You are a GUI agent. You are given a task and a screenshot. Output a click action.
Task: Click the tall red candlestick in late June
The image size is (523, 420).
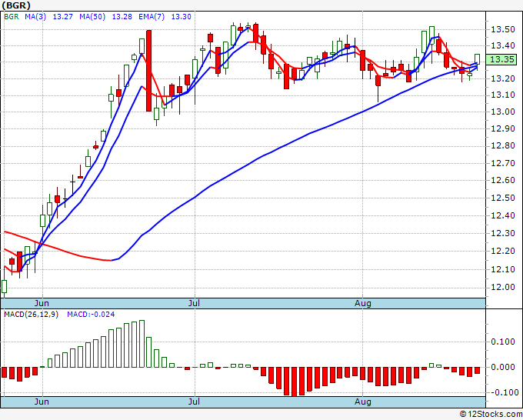click(148, 71)
